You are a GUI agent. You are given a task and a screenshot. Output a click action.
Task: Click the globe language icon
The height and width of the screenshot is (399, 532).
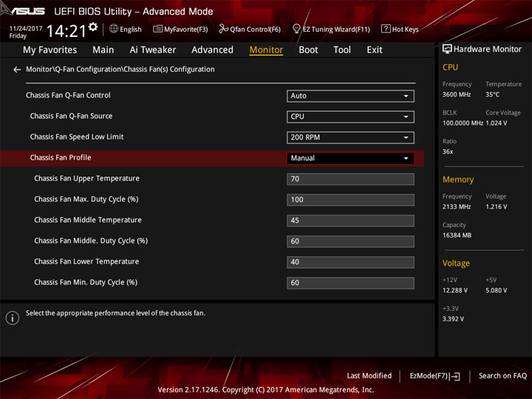click(114, 29)
